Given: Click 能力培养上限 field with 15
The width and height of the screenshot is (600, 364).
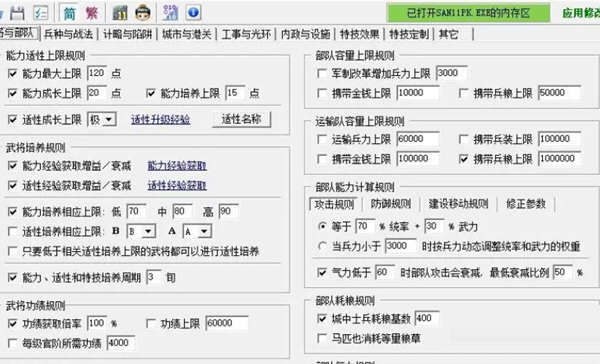Looking at the screenshot, I should [x=235, y=93].
